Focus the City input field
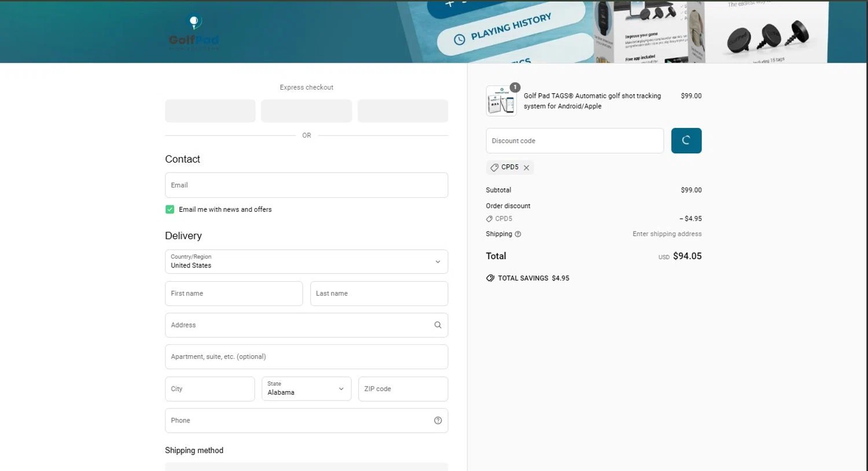The image size is (868, 471). (x=209, y=389)
